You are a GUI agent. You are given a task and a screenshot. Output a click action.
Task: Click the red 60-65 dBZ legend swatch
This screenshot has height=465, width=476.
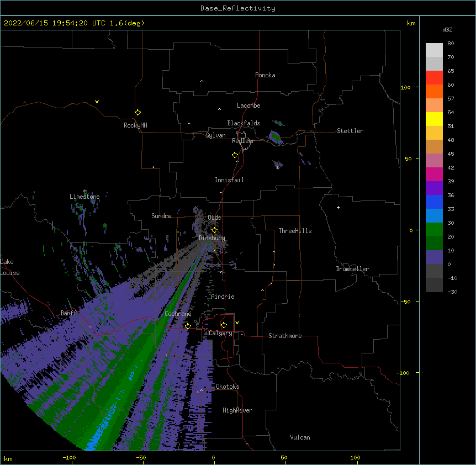(x=434, y=78)
